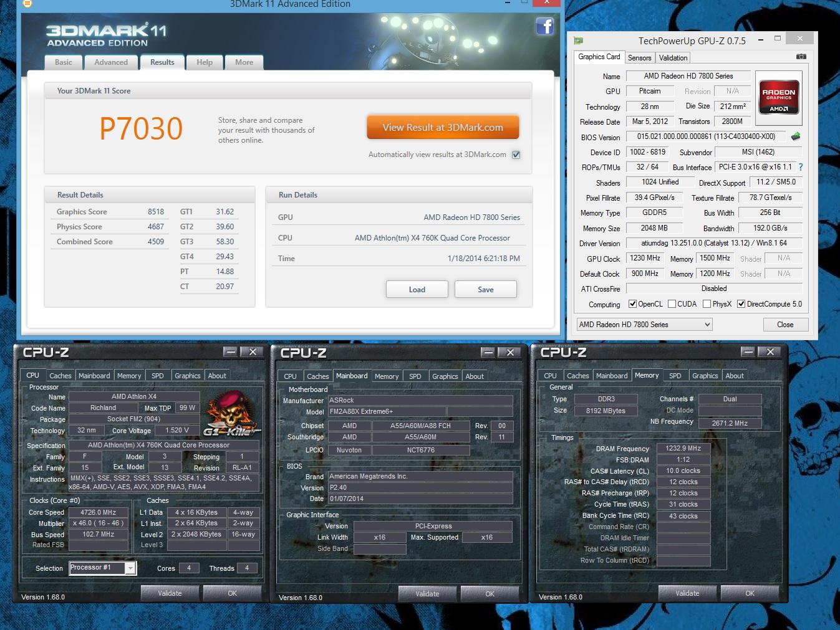Toggle the PhysX checkbox
This screenshot has height=630, width=840.
(x=707, y=304)
